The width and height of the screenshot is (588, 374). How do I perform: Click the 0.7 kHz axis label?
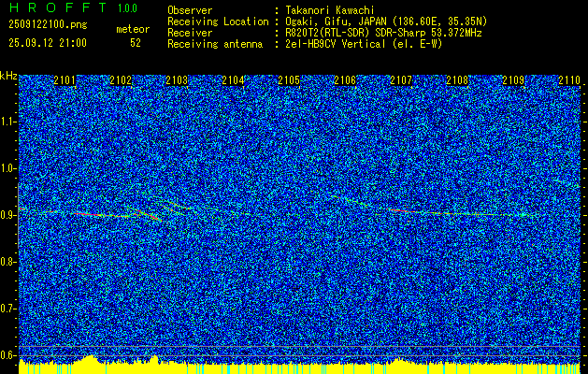7,309
